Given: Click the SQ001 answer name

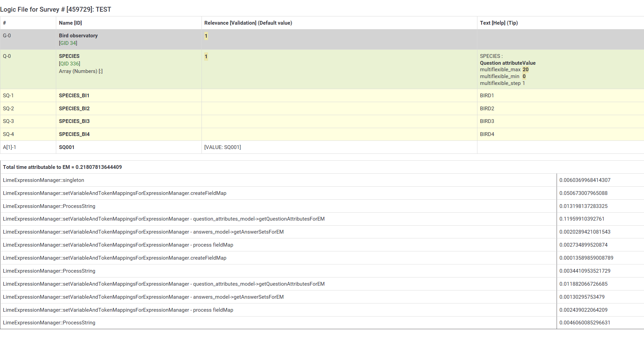Looking at the screenshot, I should [66, 147].
